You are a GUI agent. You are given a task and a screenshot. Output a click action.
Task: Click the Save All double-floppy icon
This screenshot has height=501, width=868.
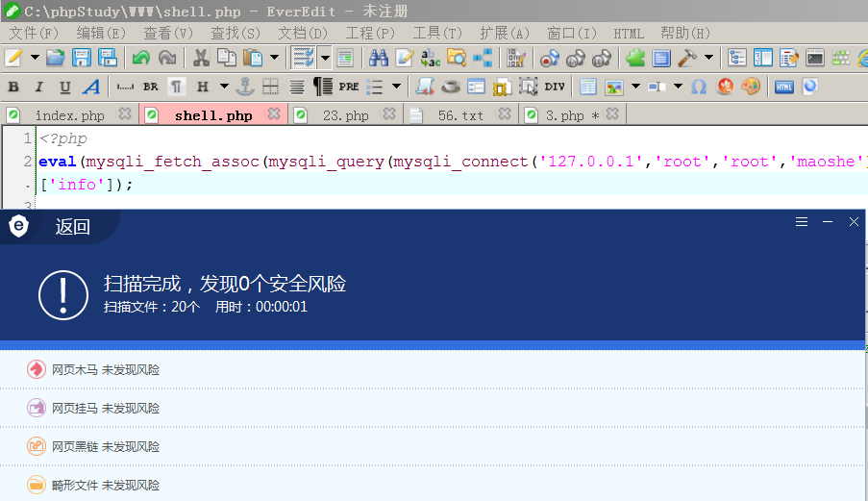click(x=108, y=58)
